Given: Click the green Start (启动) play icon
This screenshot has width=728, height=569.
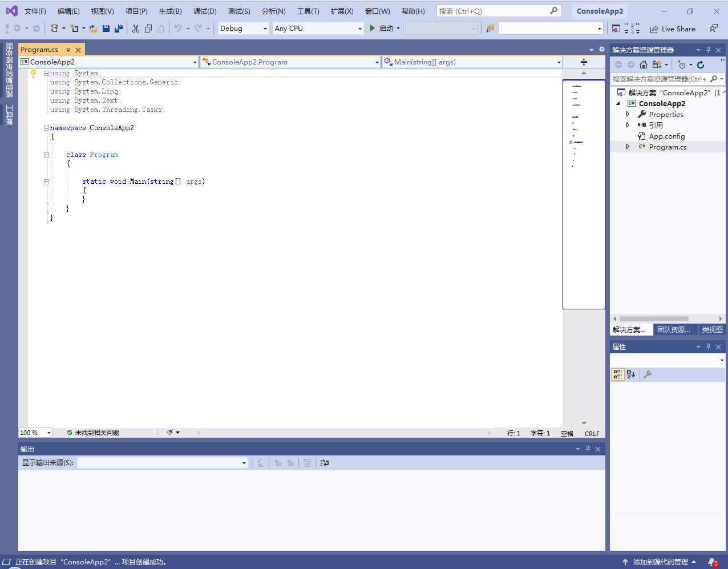Looking at the screenshot, I should pyautogui.click(x=373, y=28).
